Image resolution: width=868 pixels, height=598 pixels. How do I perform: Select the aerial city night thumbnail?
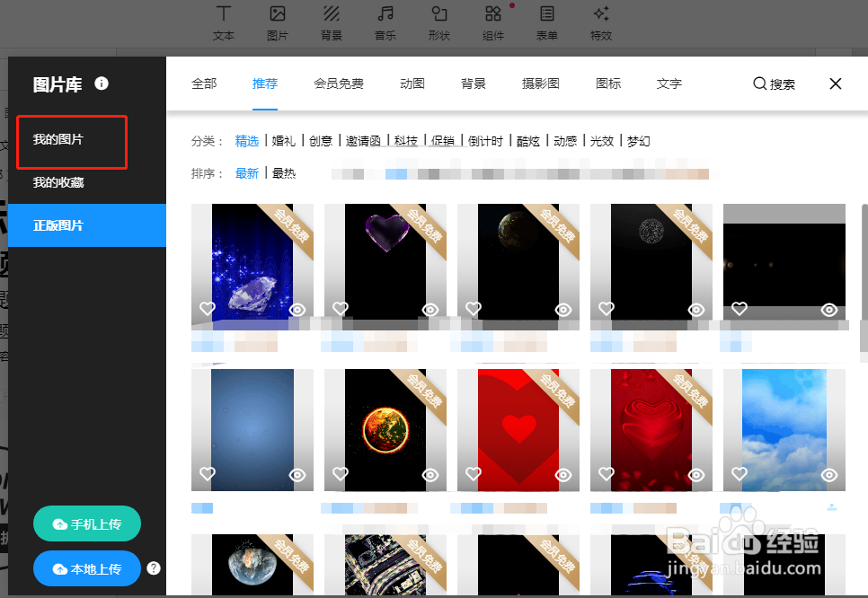coord(385,564)
